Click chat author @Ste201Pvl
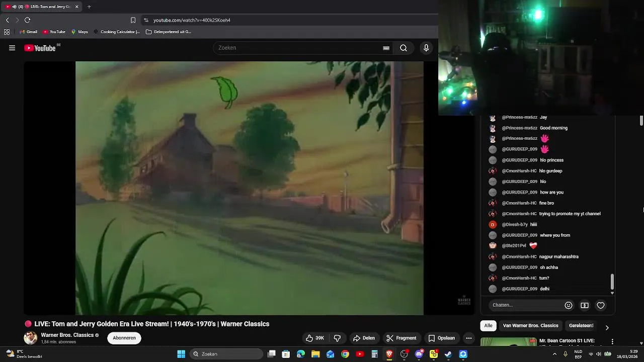Viewport: 644px width, 362px height. 514,246
